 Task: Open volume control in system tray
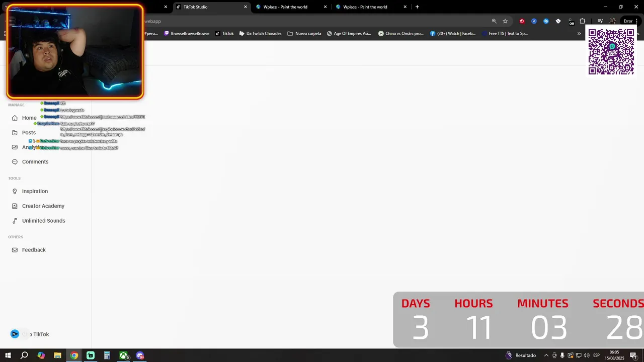pyautogui.click(x=587, y=355)
